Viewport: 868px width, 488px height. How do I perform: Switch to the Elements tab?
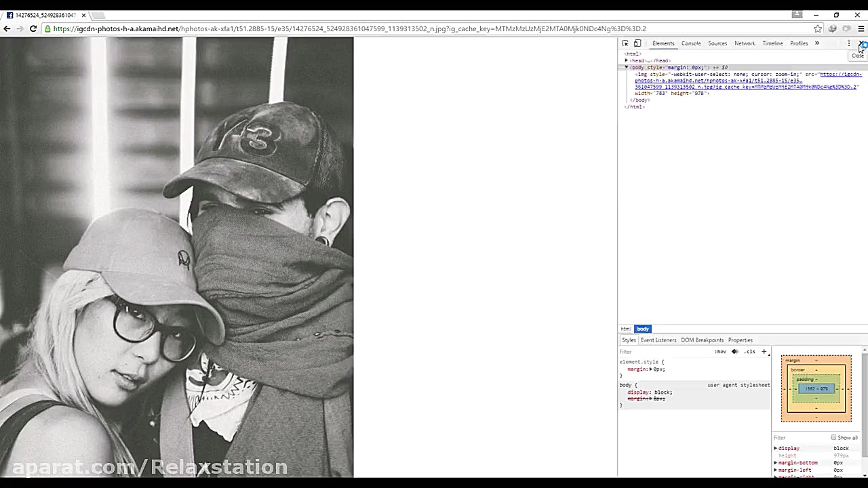click(663, 43)
